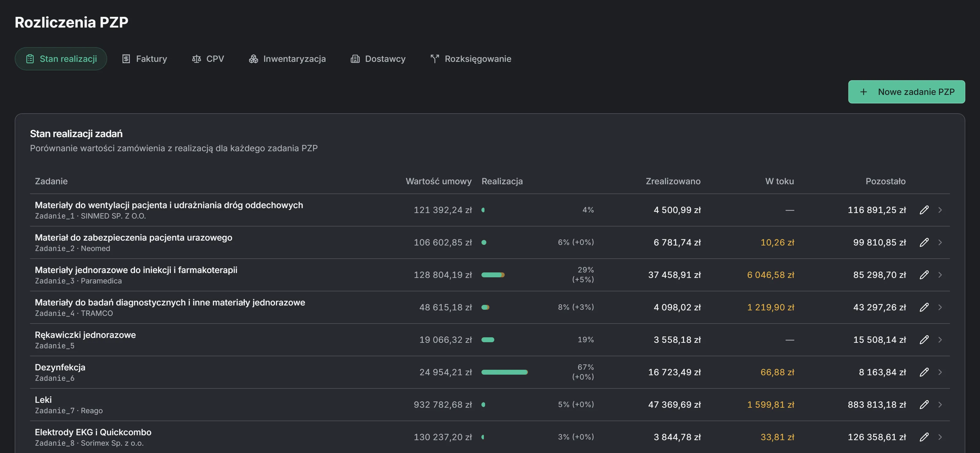The width and height of the screenshot is (980, 453).
Task: Expand details chevron for Zadanie_2 Neomed row
Action: (x=940, y=242)
